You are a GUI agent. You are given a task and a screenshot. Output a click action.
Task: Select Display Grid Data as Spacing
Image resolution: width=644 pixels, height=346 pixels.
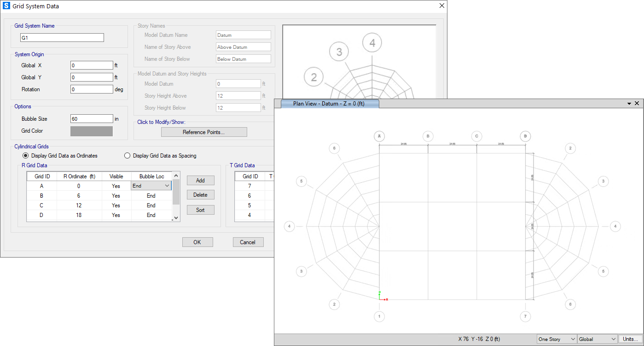[127, 156]
